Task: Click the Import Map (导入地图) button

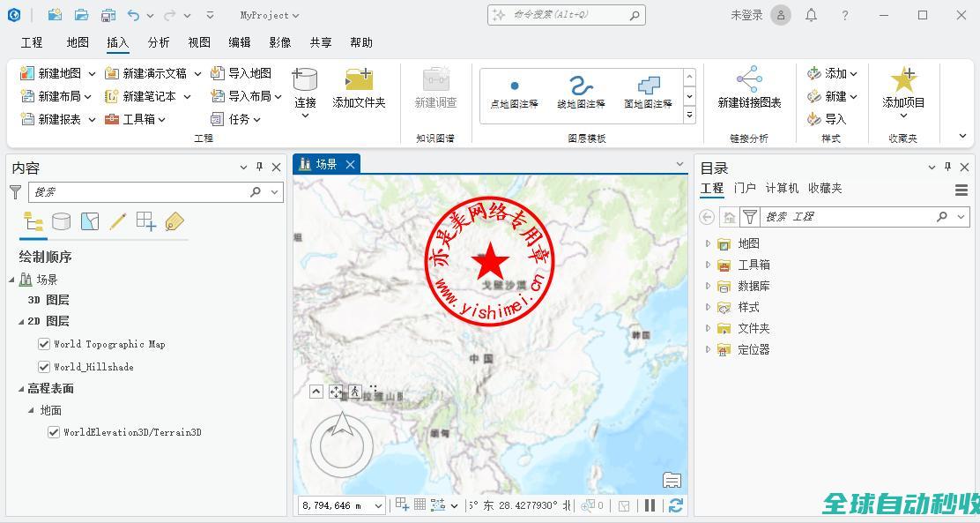Action: [241, 73]
